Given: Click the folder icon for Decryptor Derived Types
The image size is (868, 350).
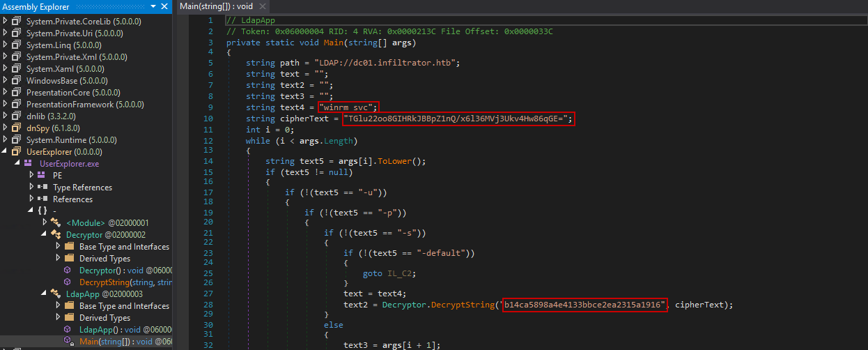Looking at the screenshot, I should coord(69,258).
